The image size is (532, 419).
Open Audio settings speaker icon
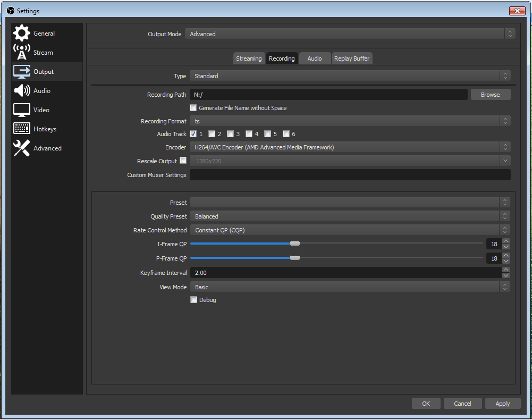click(x=22, y=91)
